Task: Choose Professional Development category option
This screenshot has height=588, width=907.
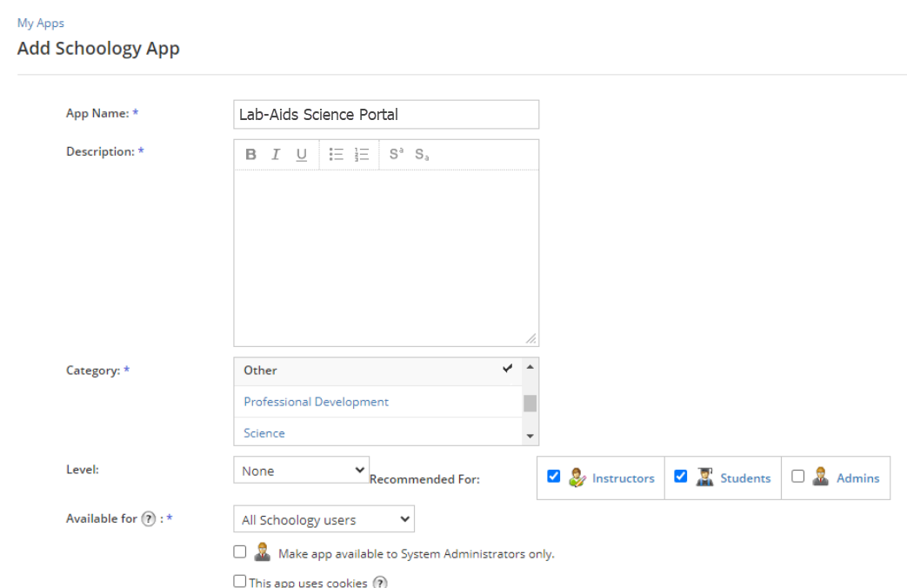Action: click(x=316, y=402)
